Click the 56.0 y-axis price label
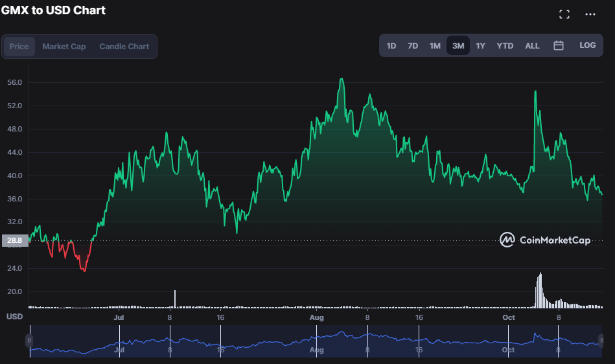The image size is (615, 364). 14,82
